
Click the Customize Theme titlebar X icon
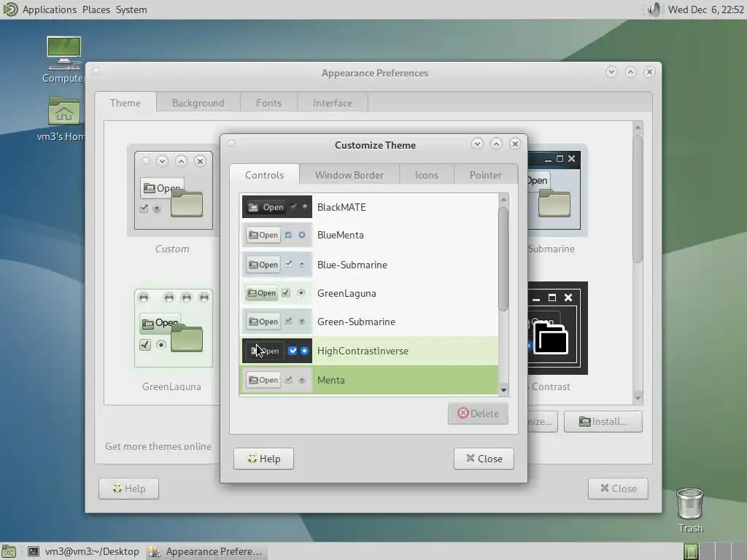tap(515, 144)
